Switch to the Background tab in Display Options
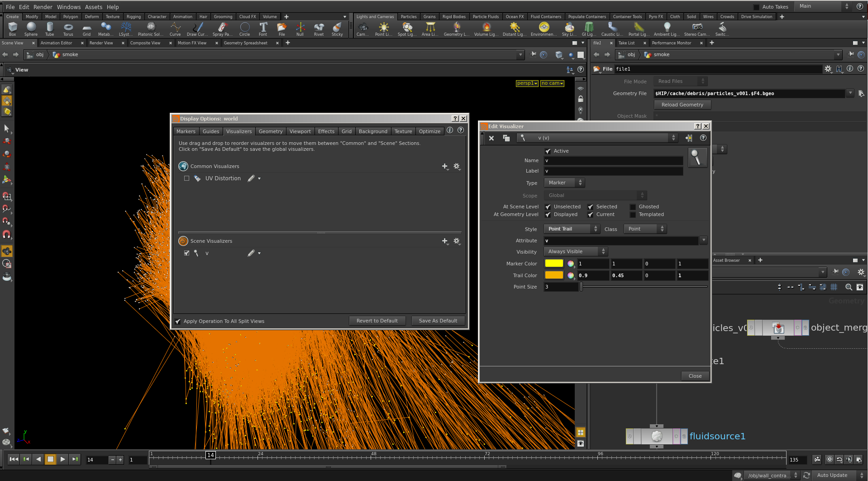This screenshot has width=868, height=481. point(373,131)
